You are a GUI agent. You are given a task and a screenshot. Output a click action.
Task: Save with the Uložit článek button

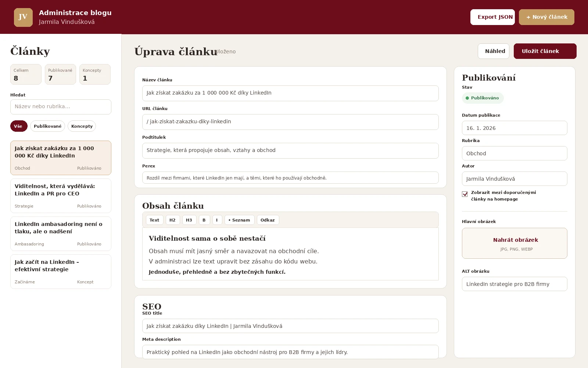545,51
